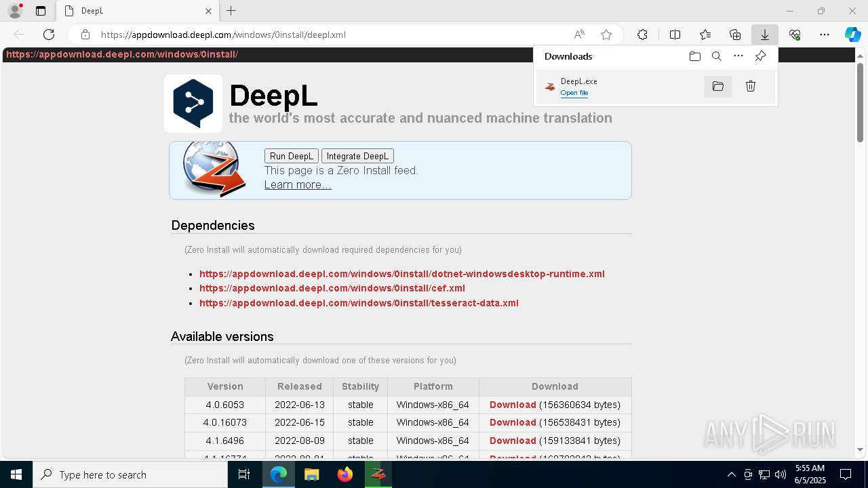Launch Copilot from the toolbar
Image resolution: width=868 pixels, height=488 pixels.
(852, 35)
